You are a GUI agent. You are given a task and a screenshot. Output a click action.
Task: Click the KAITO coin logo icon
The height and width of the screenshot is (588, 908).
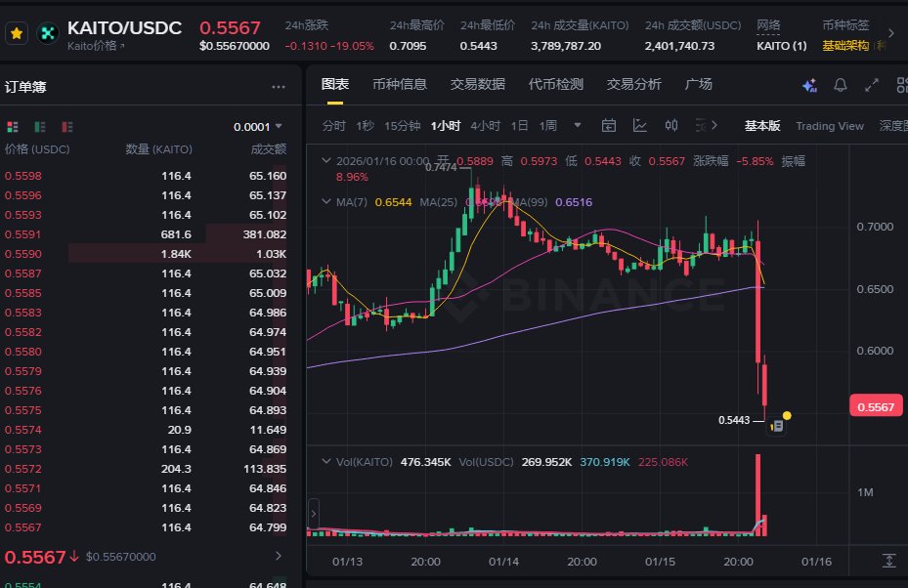[x=48, y=33]
